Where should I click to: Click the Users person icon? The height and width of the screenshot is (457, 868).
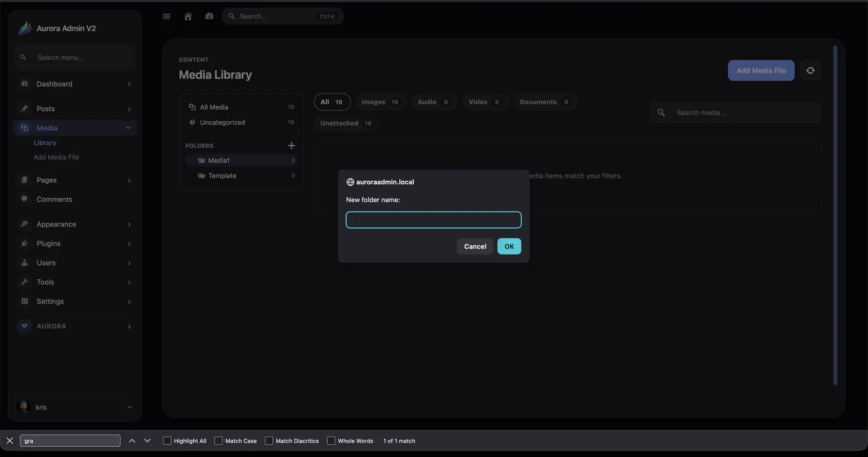24,262
